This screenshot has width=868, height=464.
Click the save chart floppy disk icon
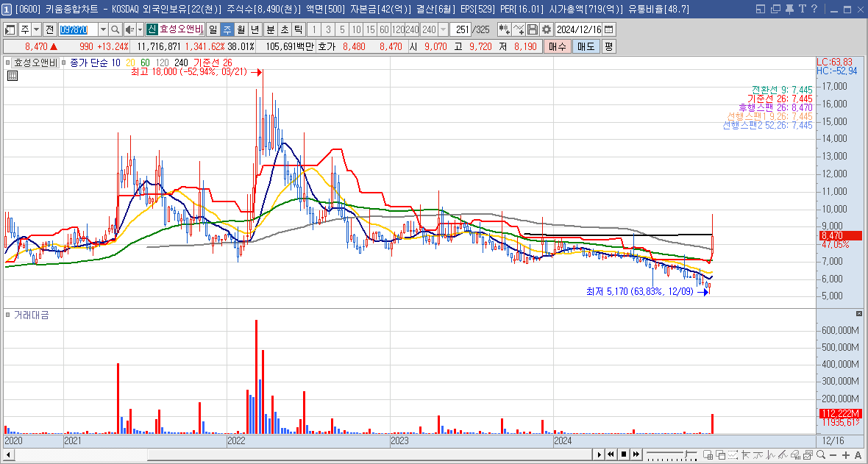tap(533, 29)
